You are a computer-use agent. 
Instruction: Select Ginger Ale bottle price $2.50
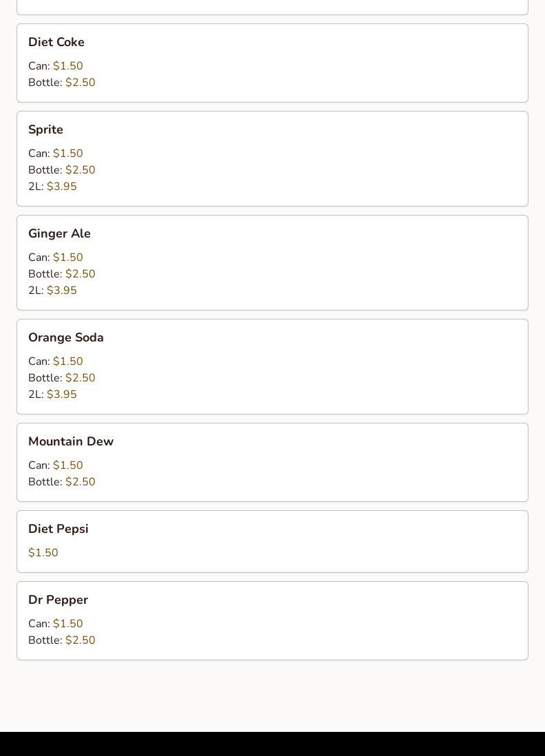81,274
